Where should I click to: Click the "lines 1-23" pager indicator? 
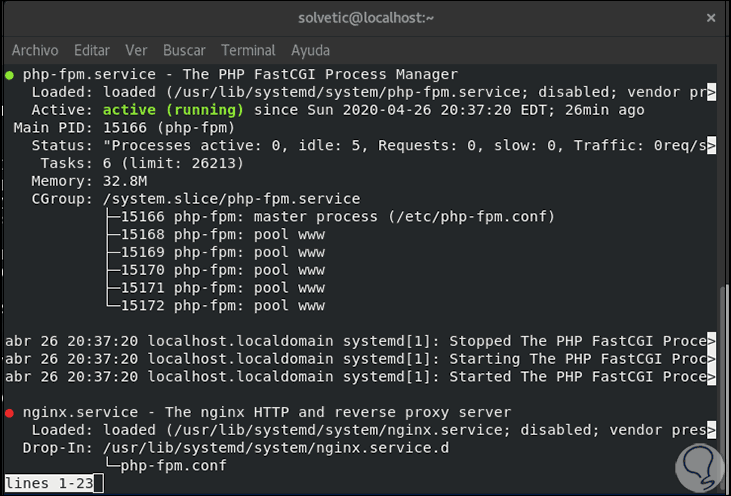50,484
